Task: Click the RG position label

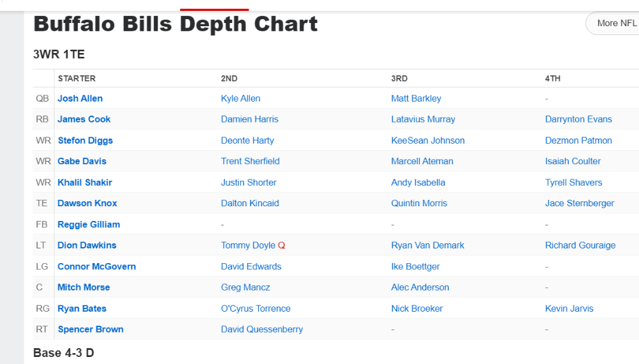Action: (x=43, y=308)
